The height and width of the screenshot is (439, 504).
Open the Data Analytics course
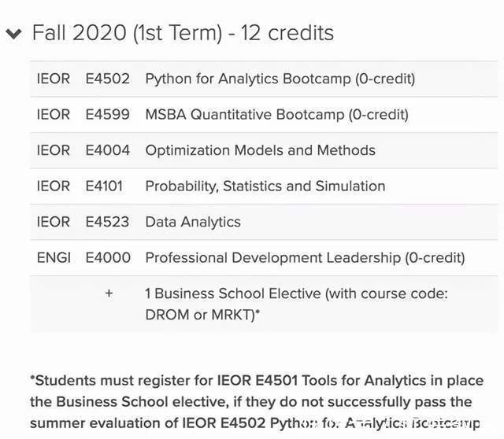193,222
